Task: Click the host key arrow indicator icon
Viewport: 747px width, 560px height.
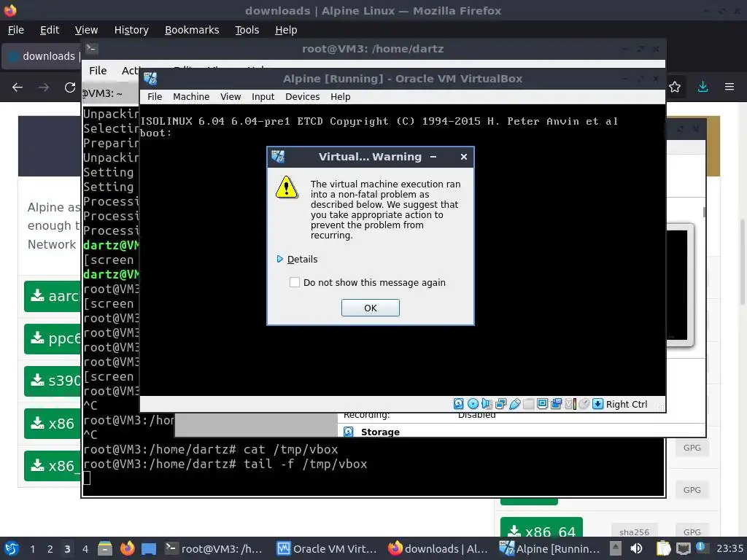Action: pyautogui.click(x=597, y=404)
